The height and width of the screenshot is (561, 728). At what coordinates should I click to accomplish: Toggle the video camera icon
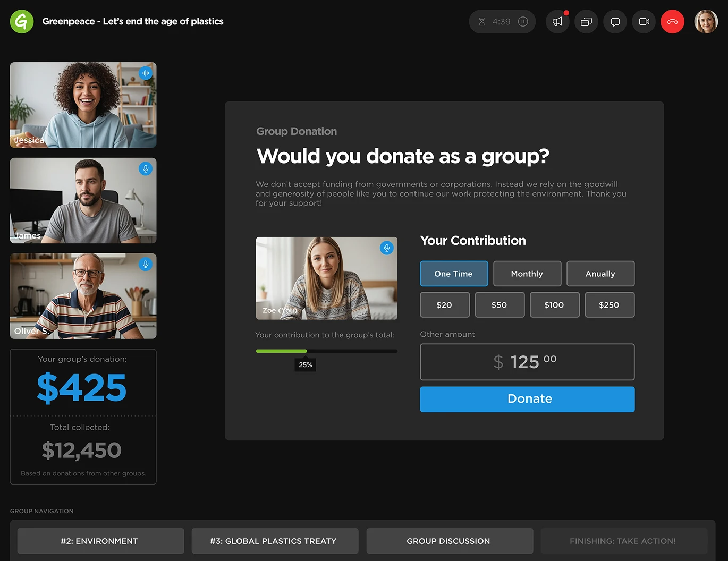(644, 22)
